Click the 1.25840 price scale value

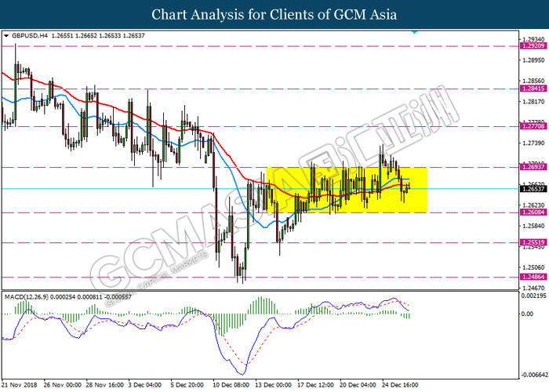click(533, 226)
